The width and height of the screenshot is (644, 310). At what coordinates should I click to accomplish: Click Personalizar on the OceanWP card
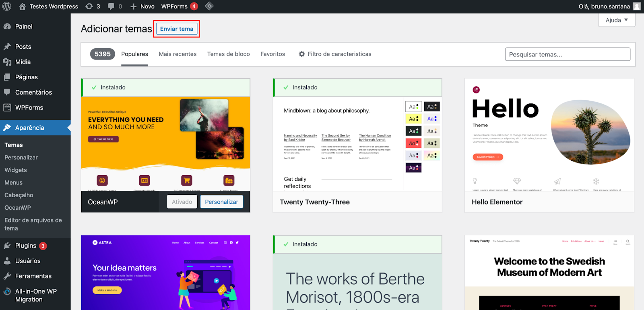[221, 202]
